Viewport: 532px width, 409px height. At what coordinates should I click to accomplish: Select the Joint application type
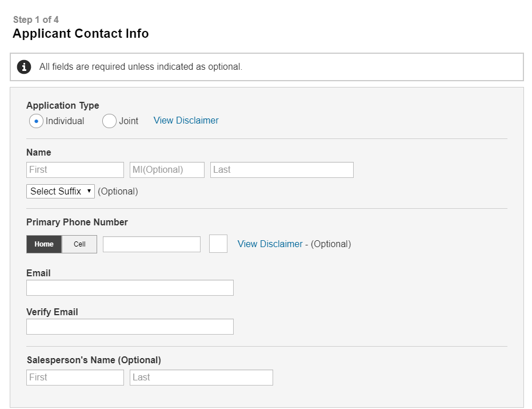click(109, 121)
